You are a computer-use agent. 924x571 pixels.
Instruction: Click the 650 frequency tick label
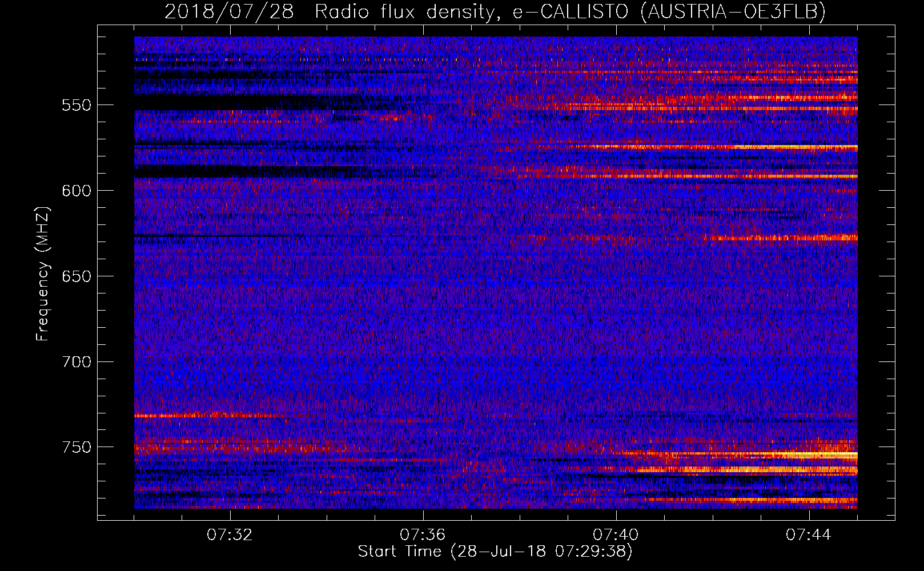click(x=77, y=276)
